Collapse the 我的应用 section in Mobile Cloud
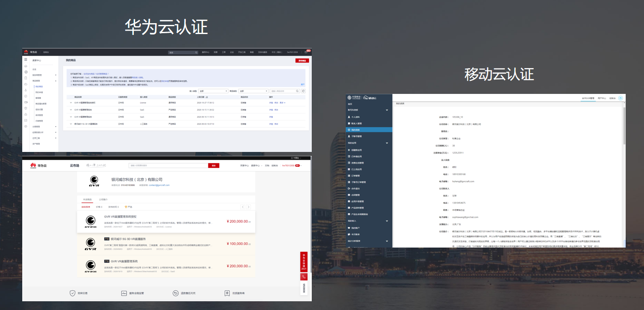This screenshot has width=644, height=310. click(x=387, y=143)
